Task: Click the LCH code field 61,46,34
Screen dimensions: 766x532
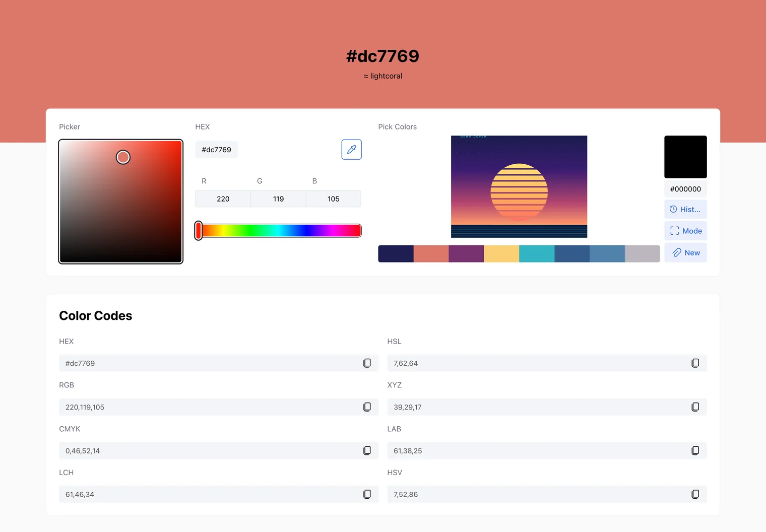Action: [219, 494]
